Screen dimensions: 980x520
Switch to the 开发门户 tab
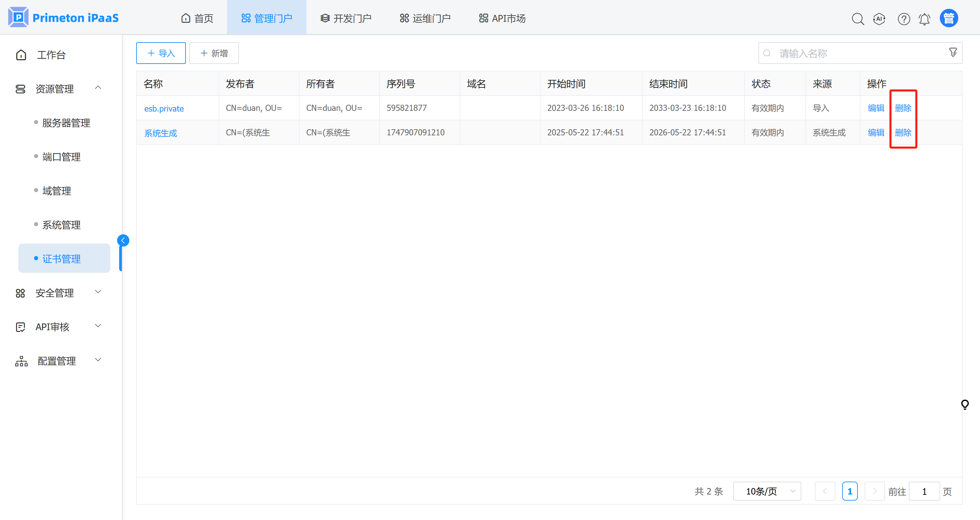click(x=346, y=18)
